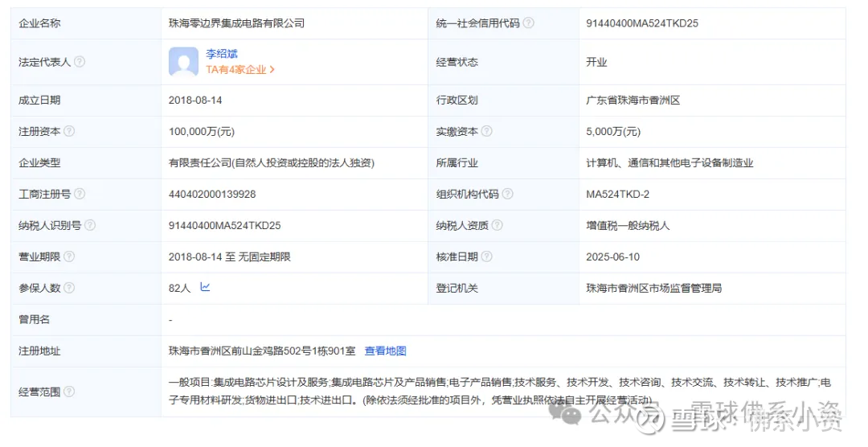Click the help icon next to 经营范围

click(69, 392)
